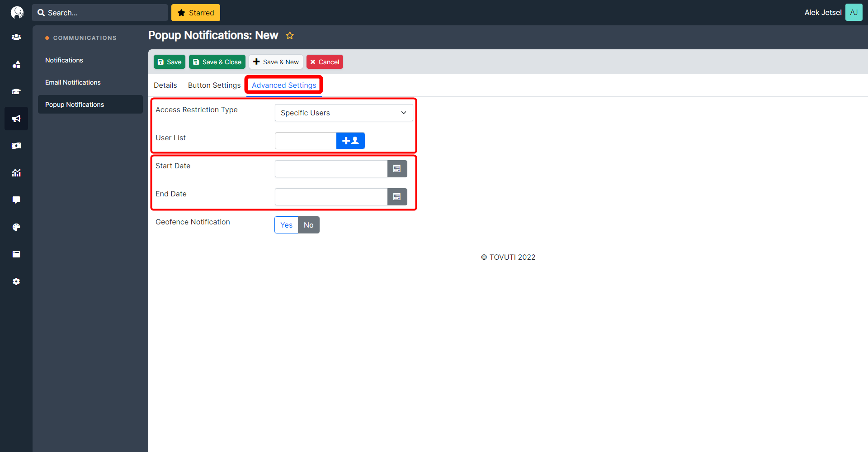Click the Alek Jetsel user name
This screenshot has height=452, width=868.
[x=823, y=12]
